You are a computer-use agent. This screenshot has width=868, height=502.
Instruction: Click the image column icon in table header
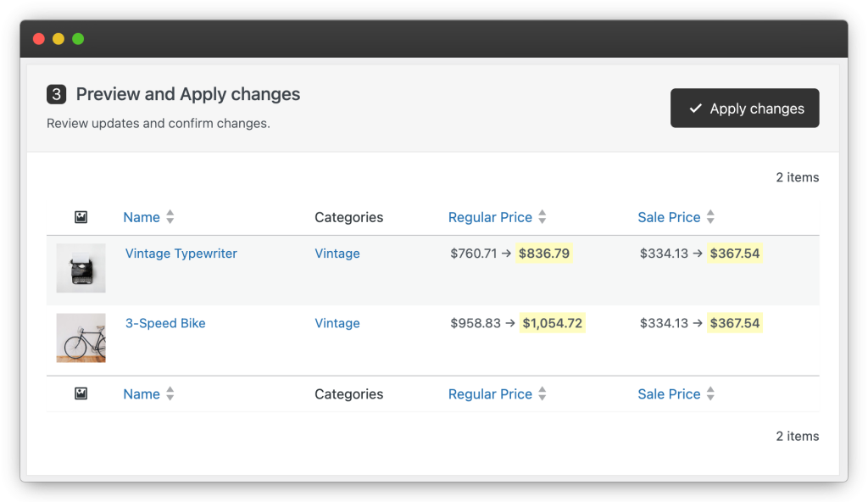tap(81, 217)
